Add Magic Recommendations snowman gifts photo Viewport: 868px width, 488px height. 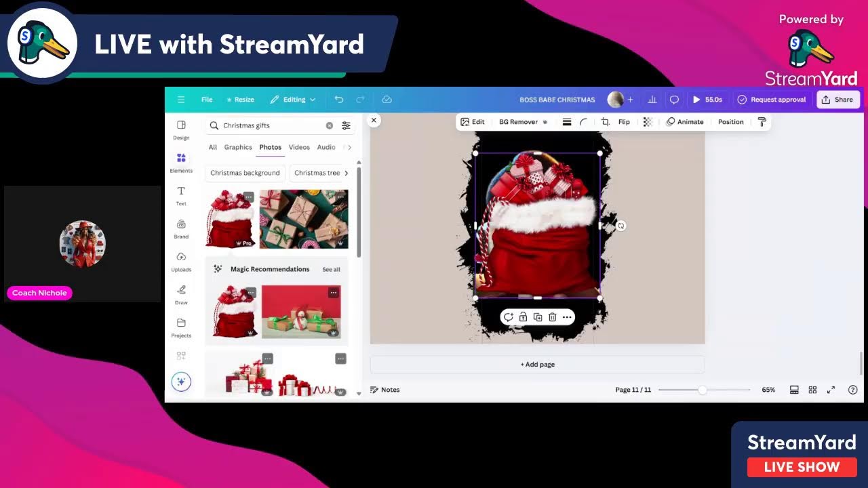pos(301,311)
